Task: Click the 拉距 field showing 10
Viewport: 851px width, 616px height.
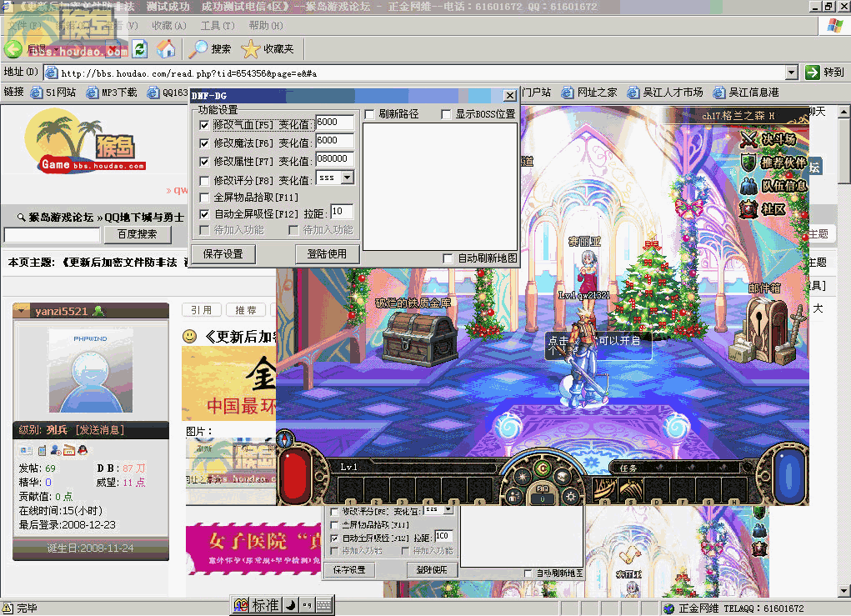Action: [x=342, y=211]
